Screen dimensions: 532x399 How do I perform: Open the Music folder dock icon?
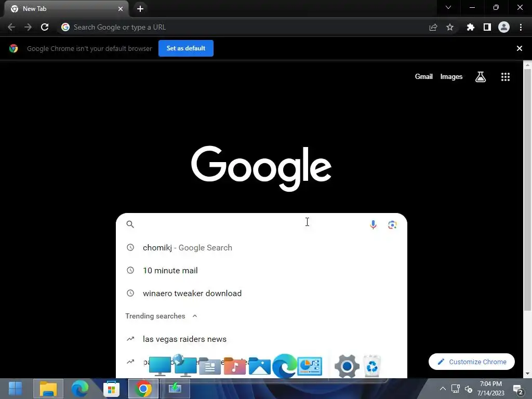(235, 366)
